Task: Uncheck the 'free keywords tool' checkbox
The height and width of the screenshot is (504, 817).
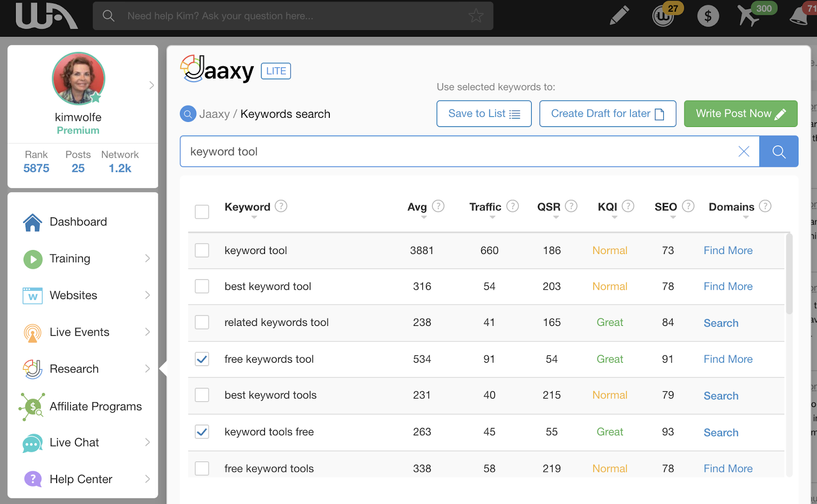Action: click(x=202, y=359)
